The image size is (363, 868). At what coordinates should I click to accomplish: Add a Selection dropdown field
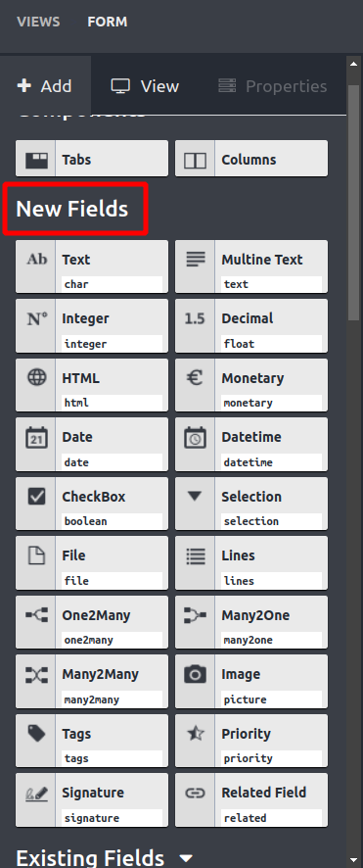[251, 504]
